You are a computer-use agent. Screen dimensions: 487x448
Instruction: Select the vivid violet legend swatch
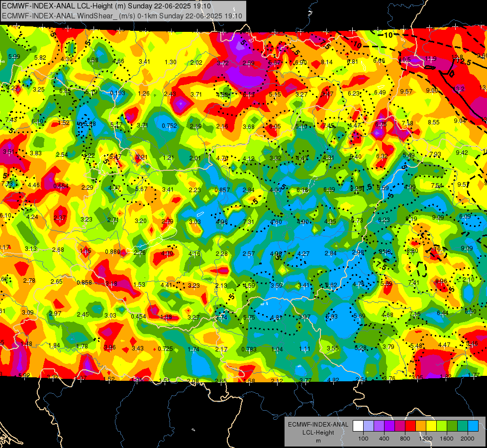click(x=390, y=426)
